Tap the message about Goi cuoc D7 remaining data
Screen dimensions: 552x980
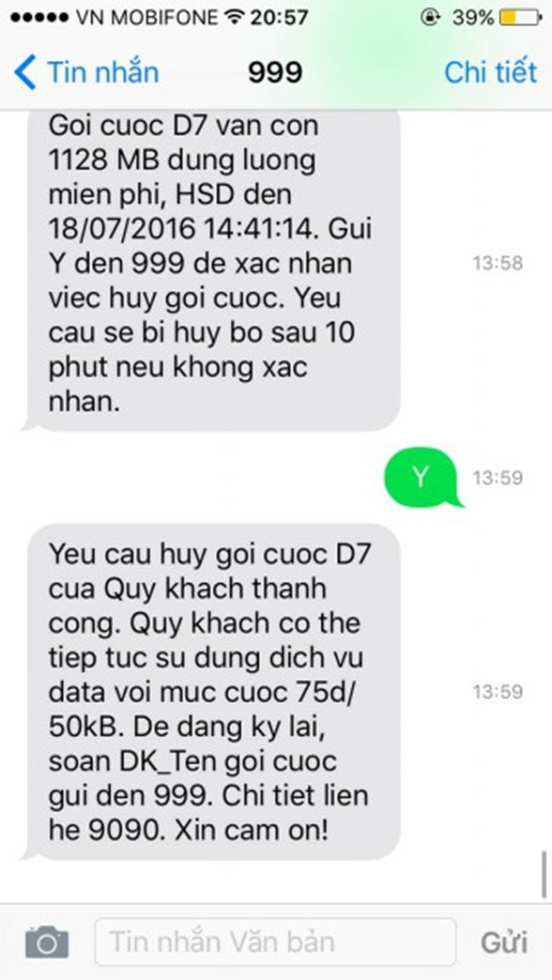(211, 269)
